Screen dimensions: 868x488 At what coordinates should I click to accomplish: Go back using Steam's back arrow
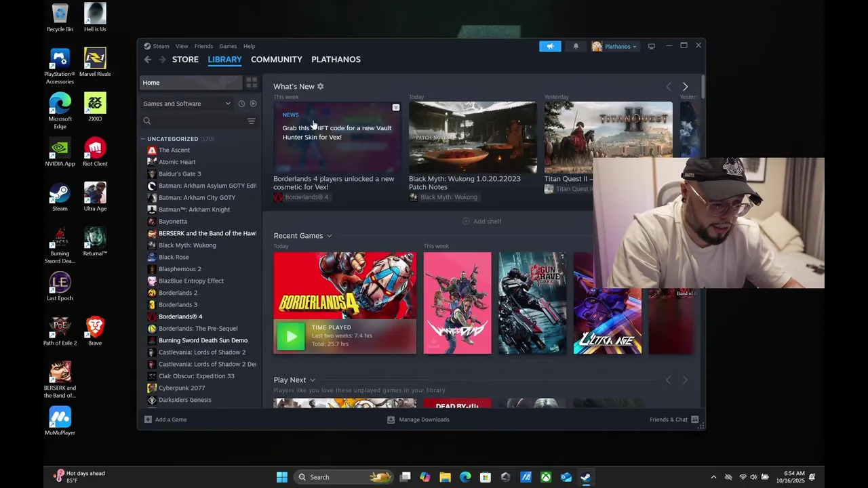(147, 60)
